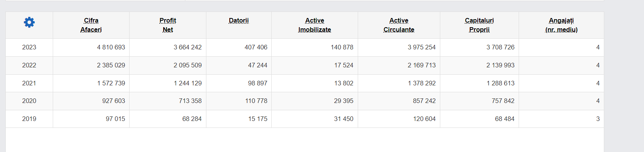Screen dimensions: 644x152
Task: Click the 3 664 242 net profit value
Action: coord(188,47)
